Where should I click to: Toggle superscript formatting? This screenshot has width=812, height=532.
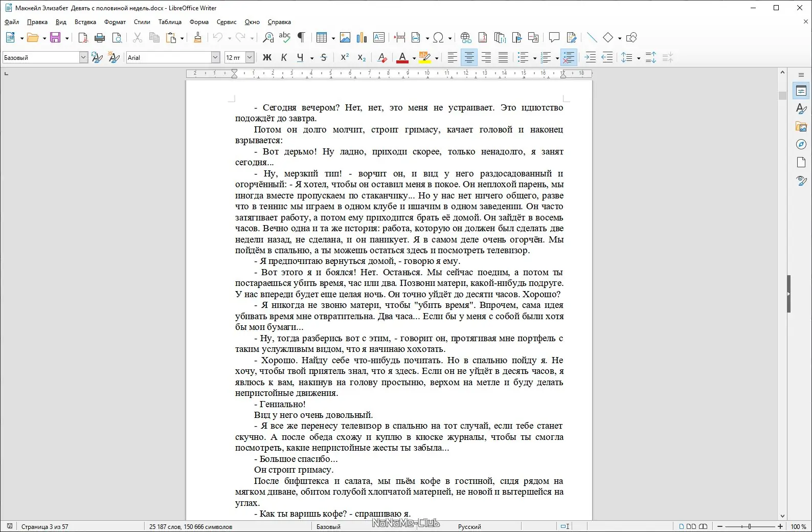(345, 58)
